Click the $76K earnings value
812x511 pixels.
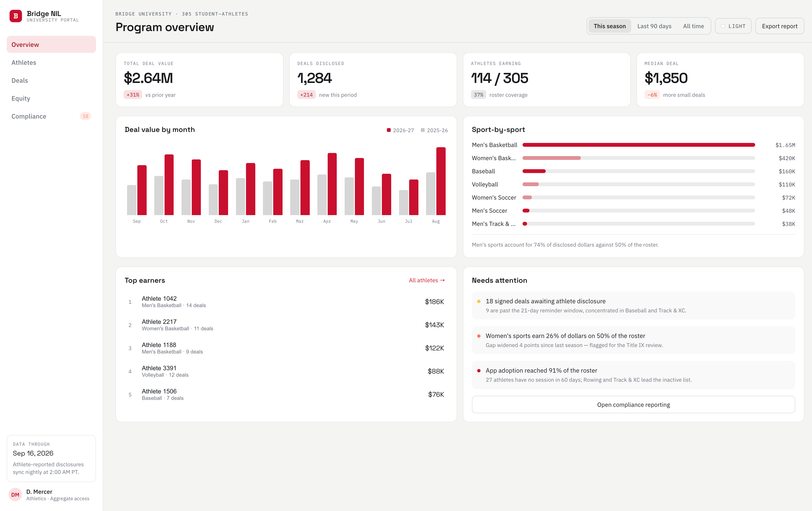point(436,394)
